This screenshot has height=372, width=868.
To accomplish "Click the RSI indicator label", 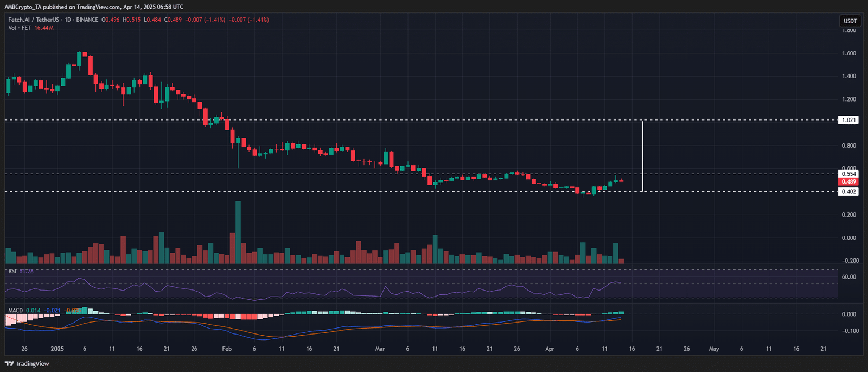I will [12, 271].
